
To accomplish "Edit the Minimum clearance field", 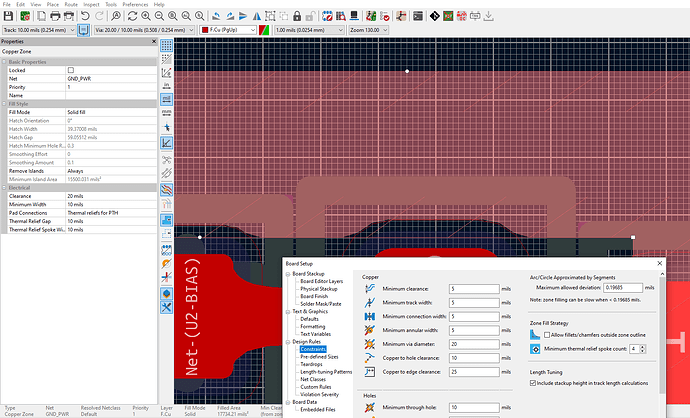I will pyautogui.click(x=474, y=289).
